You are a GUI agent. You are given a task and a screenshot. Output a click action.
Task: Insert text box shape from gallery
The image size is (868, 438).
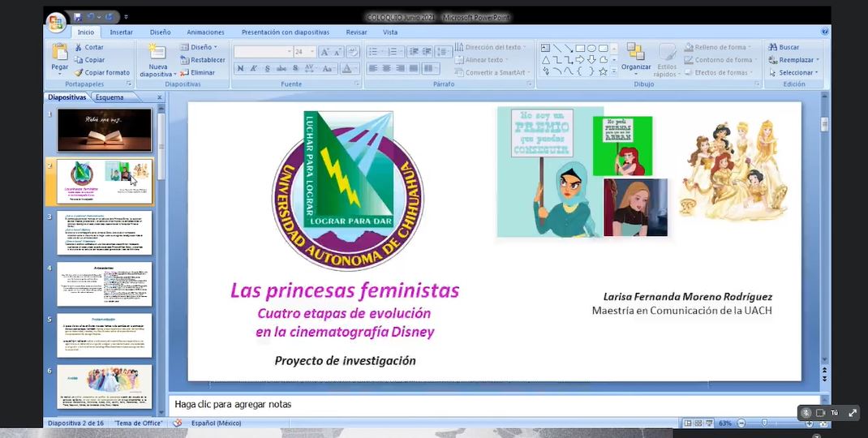(545, 48)
